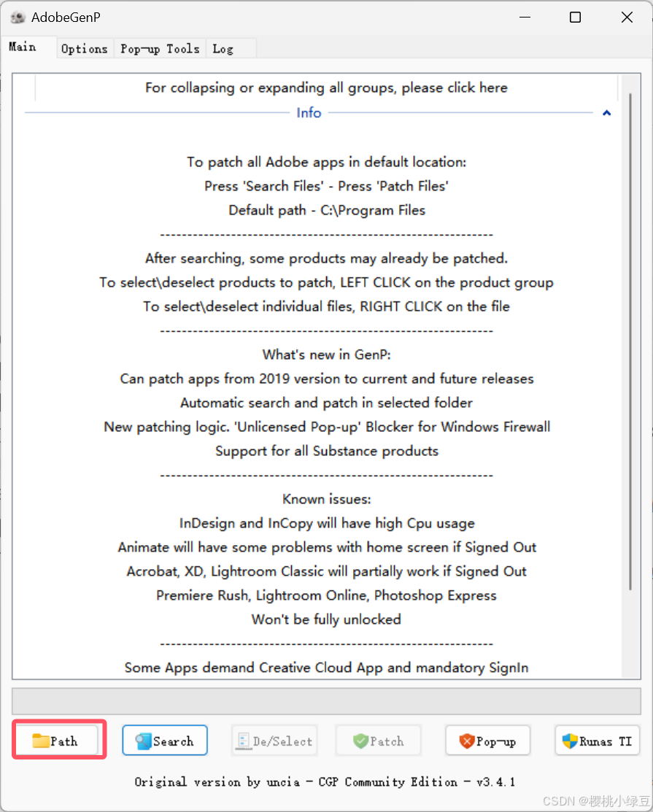Click 'Support for all Substance products' line
Image resolution: width=653 pixels, height=812 pixels.
click(327, 451)
